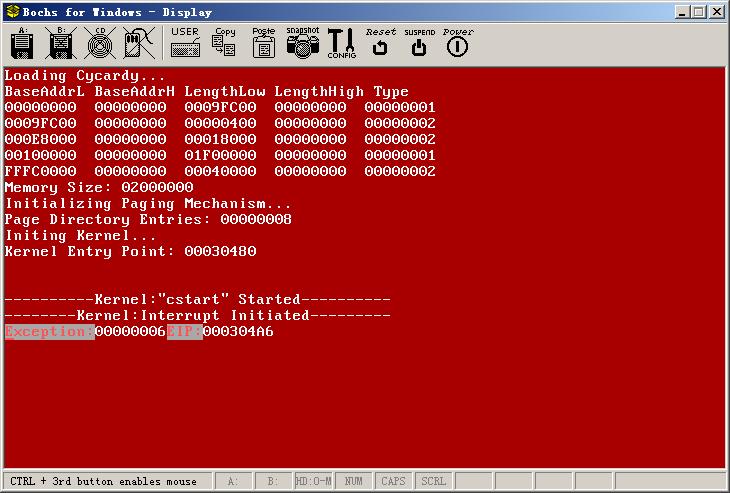
Task: Toggle the mouse capture icon
Action: click(139, 44)
